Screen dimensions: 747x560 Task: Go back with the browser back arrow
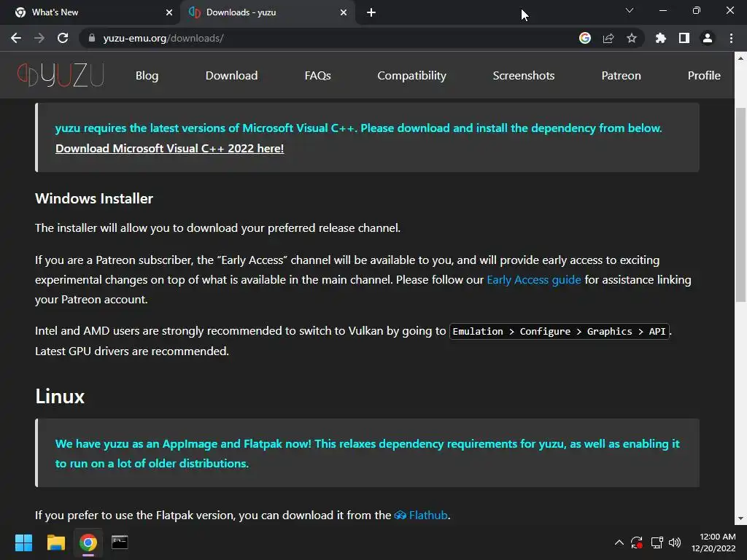click(x=16, y=38)
